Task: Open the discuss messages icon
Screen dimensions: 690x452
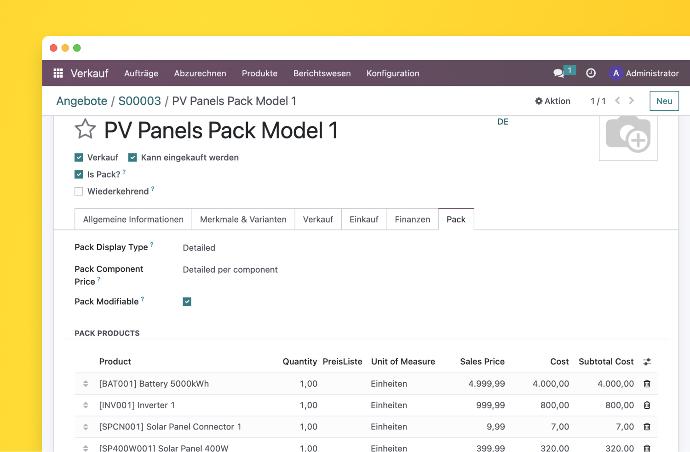Action: [x=559, y=73]
